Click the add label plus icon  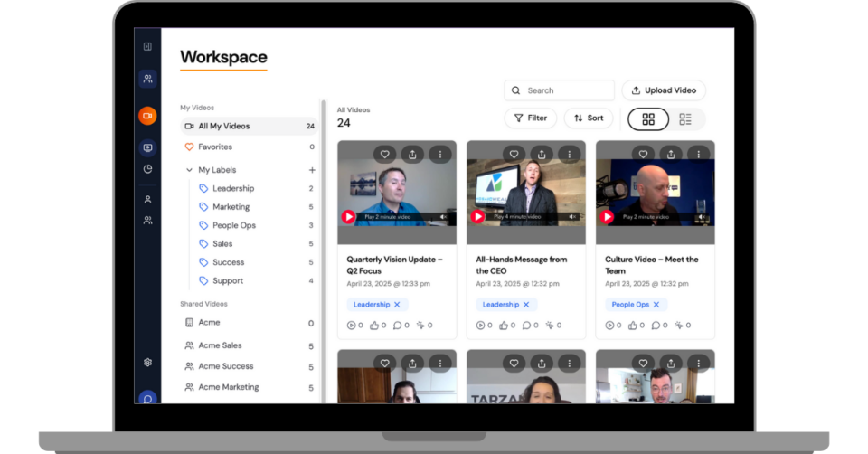pos(312,170)
